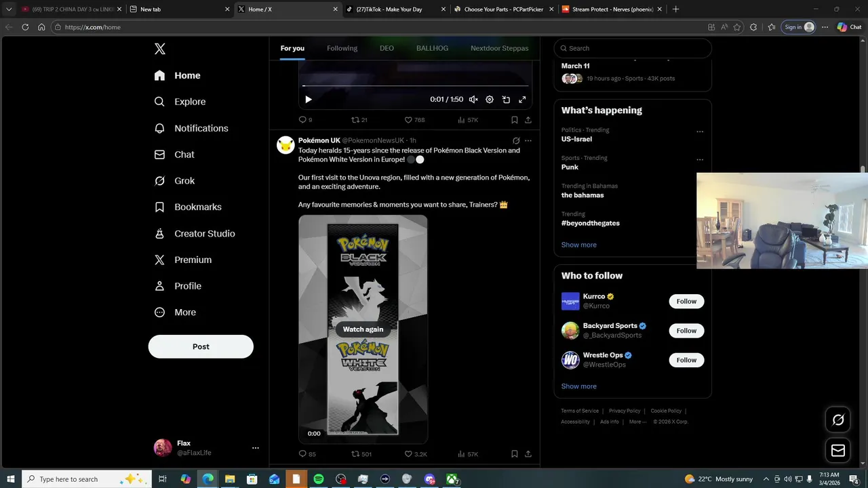This screenshot has height=488, width=868.
Task: Go to Profile in the sidebar
Action: pos(178,286)
